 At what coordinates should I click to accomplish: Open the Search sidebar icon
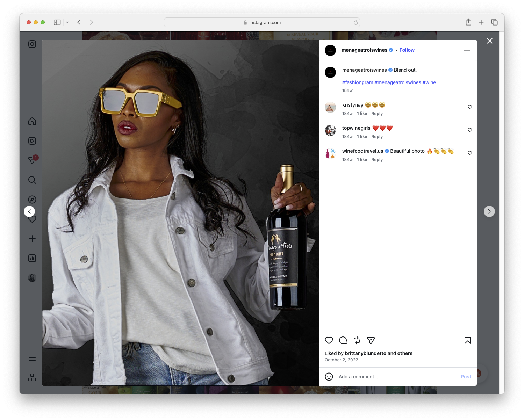point(32,180)
